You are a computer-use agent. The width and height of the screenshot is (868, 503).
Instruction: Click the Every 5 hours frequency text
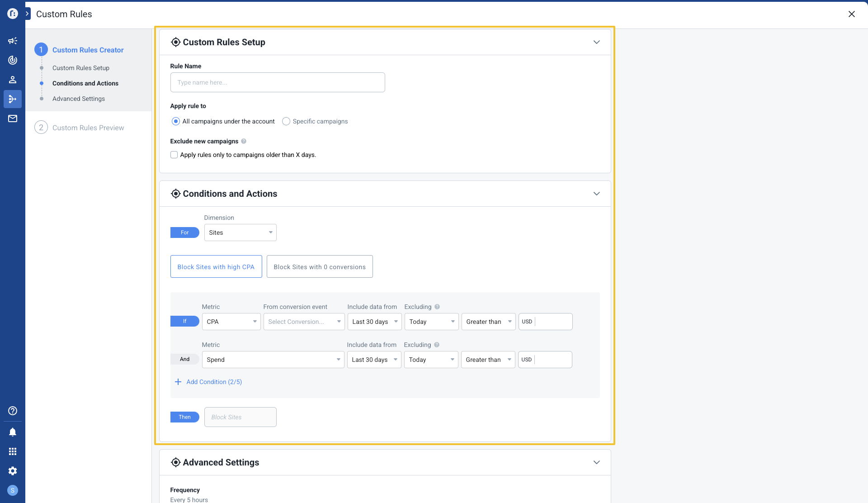(x=189, y=500)
